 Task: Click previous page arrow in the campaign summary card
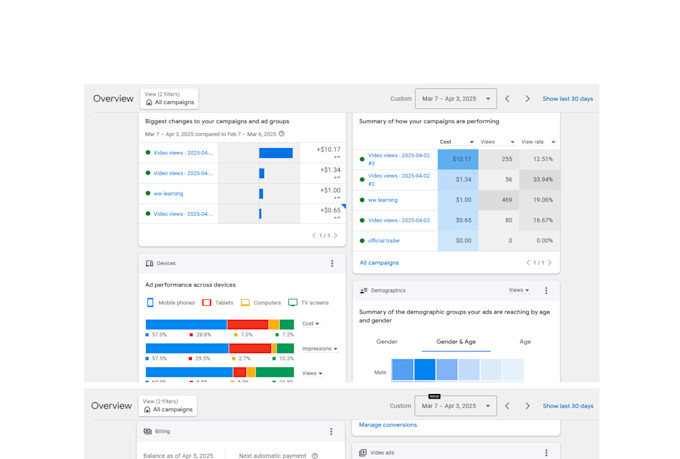(x=528, y=263)
